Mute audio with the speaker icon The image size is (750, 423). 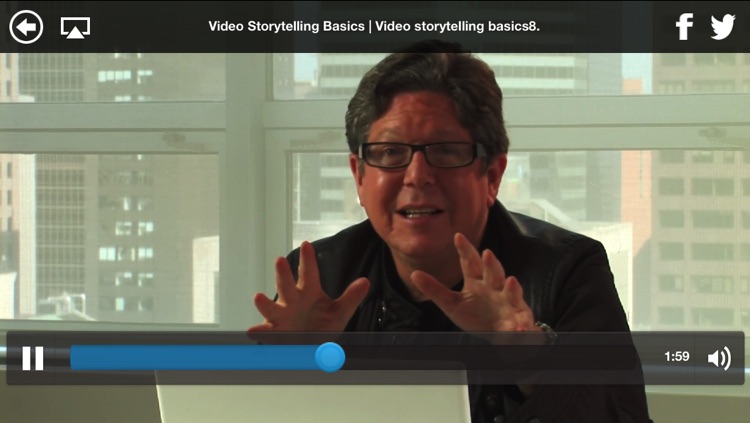point(719,358)
